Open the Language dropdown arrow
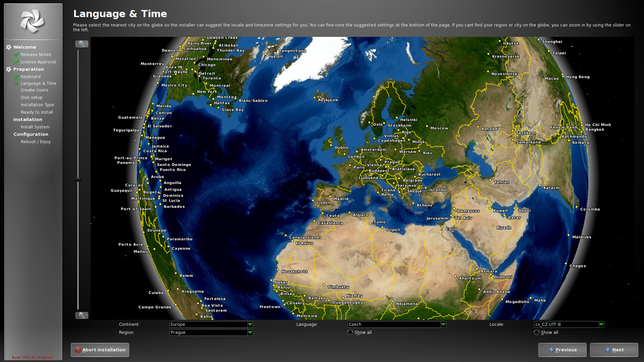Image resolution: width=644 pixels, height=362 pixels. [443, 324]
